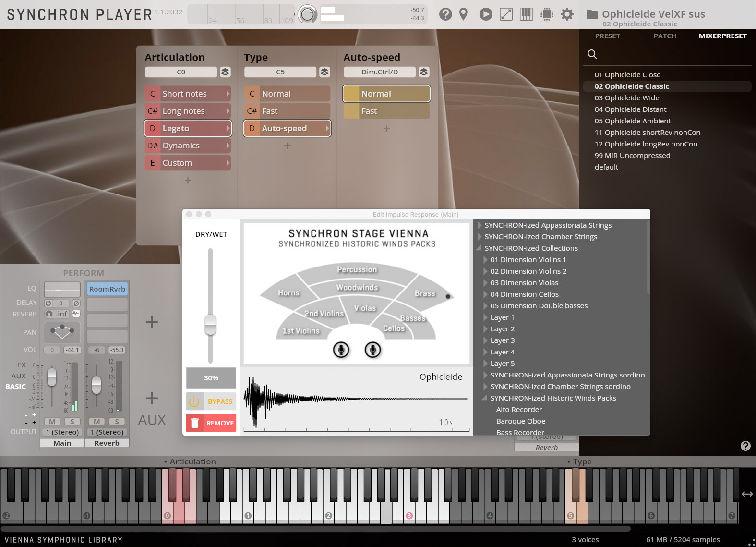Expand the 04 Dimension Cellos folder
The image size is (756, 547).
[485, 294]
